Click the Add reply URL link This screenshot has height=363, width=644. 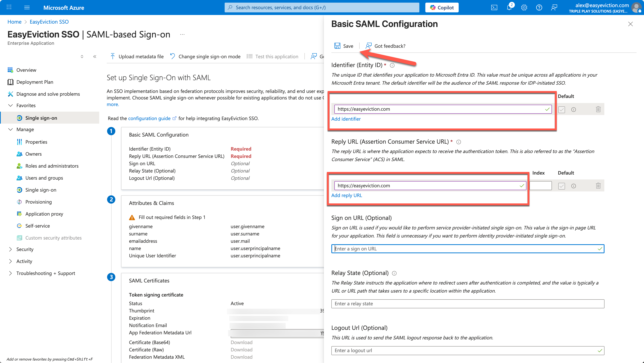coord(347,195)
